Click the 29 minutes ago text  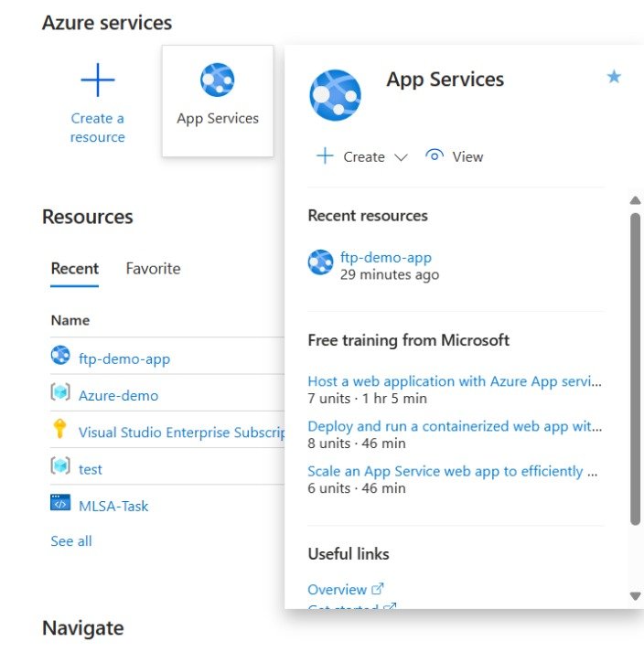[390, 274]
